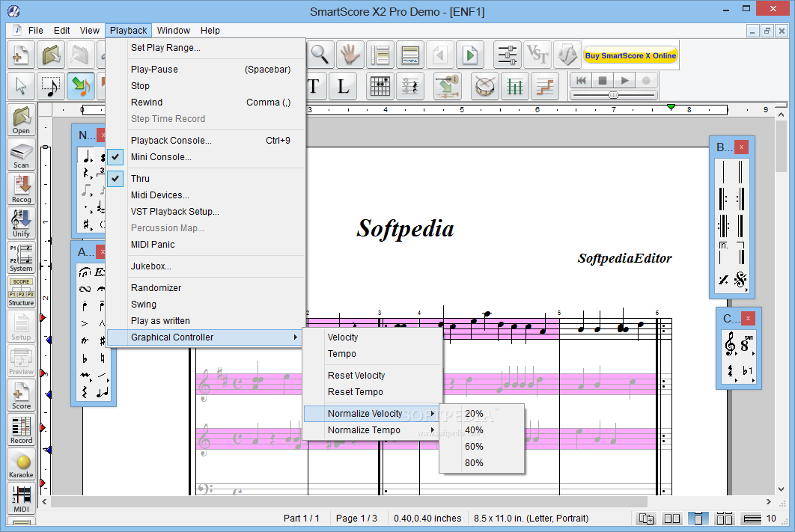
Task: Select the Zoom magnifier tool
Action: point(320,55)
